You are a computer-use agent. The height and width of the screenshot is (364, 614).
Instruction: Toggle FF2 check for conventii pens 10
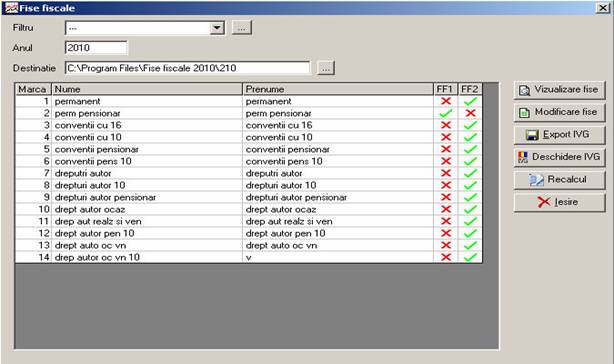click(470, 161)
